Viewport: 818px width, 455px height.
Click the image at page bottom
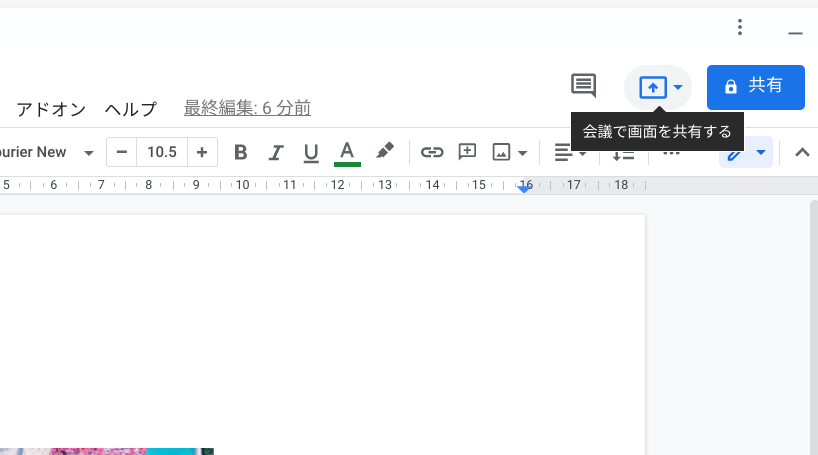pyautogui.click(x=106, y=451)
